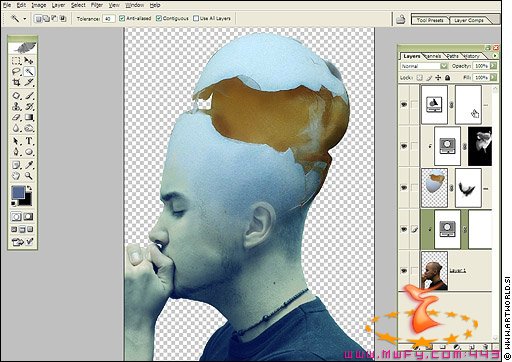Select the Blur tool

point(16,128)
